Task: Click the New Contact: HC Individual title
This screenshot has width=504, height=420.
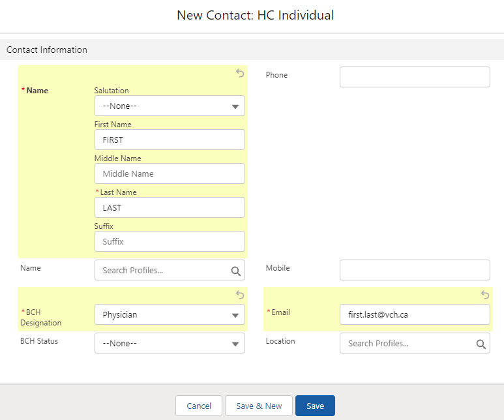Action: [255, 15]
